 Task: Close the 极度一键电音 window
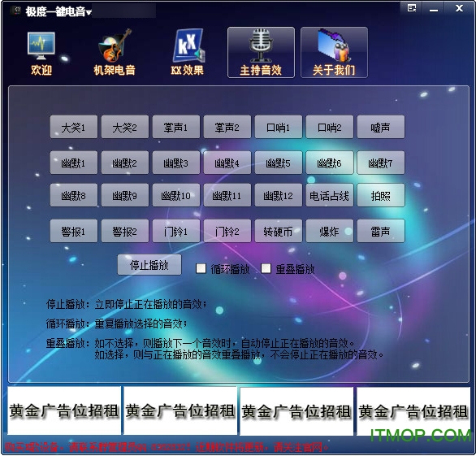(x=459, y=8)
